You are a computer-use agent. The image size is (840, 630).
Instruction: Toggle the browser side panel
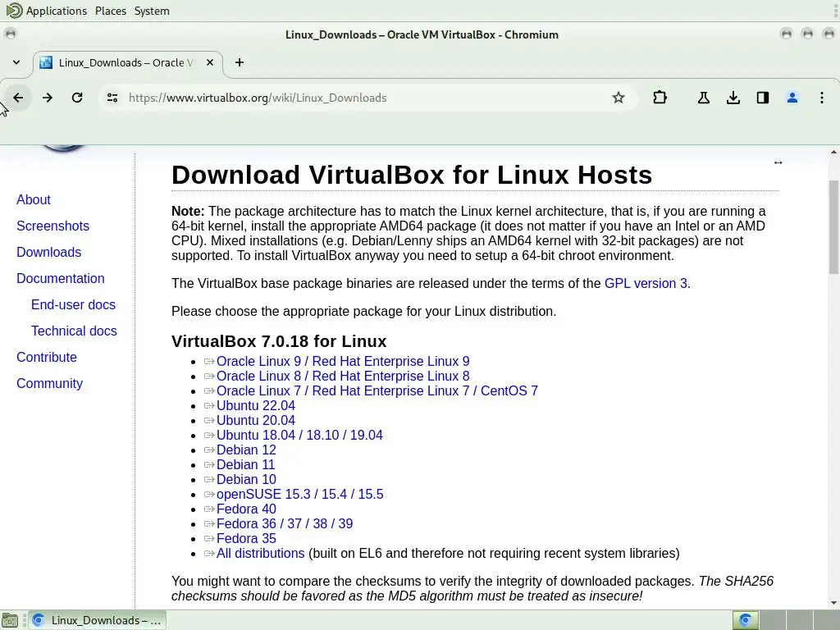pos(762,98)
